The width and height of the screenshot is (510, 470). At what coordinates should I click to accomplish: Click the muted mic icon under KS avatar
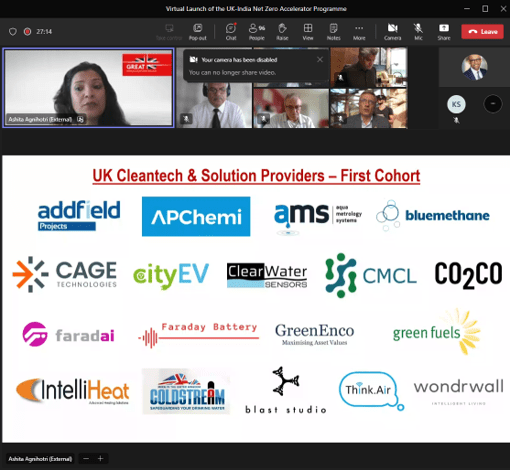click(456, 120)
